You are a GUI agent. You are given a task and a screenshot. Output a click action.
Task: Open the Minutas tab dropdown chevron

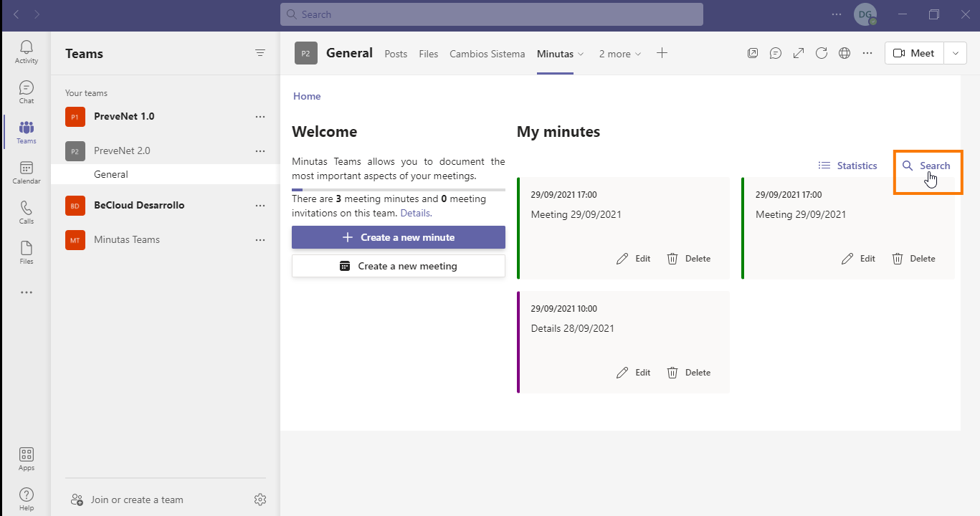581,54
